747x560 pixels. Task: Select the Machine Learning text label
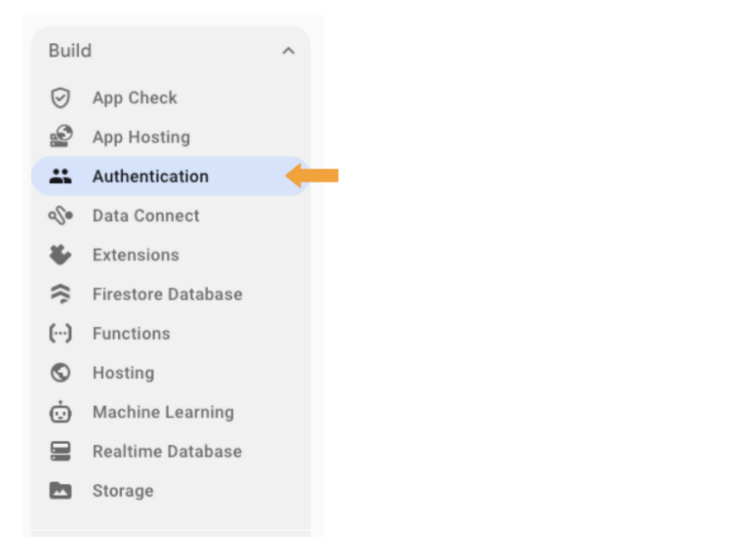click(164, 413)
